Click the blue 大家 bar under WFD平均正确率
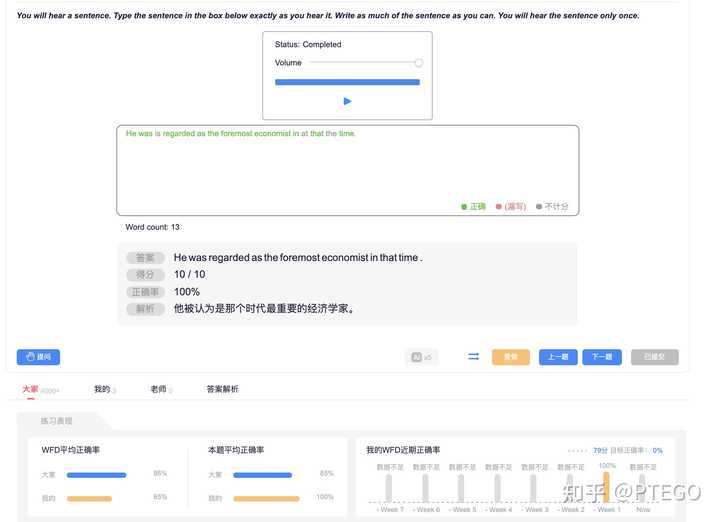Viewport: 720px width, 522px height. pos(96,475)
